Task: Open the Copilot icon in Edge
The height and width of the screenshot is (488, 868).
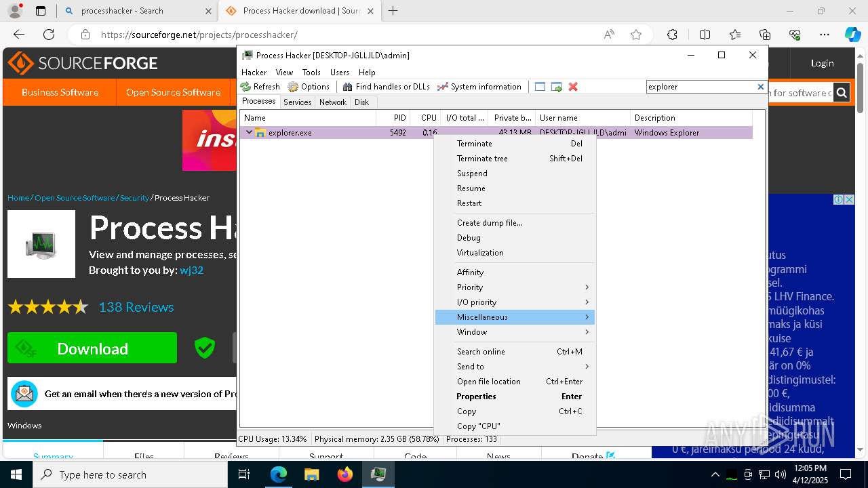Action: point(852,35)
